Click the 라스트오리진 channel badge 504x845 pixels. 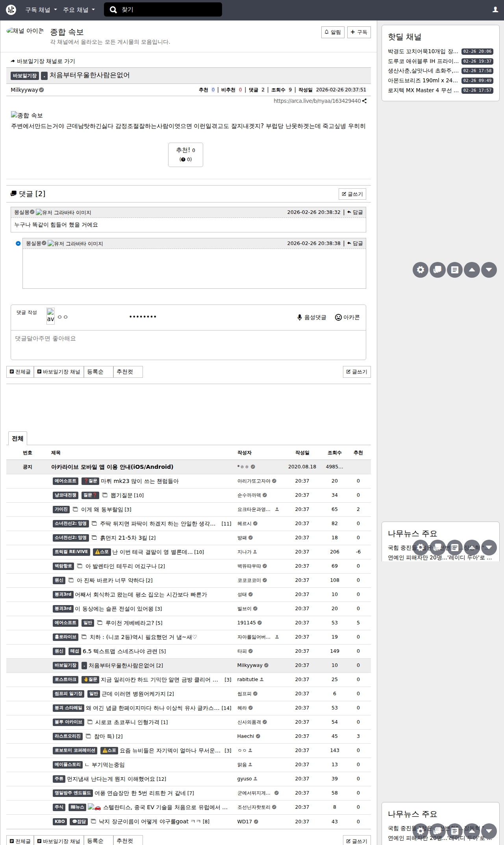point(67,736)
